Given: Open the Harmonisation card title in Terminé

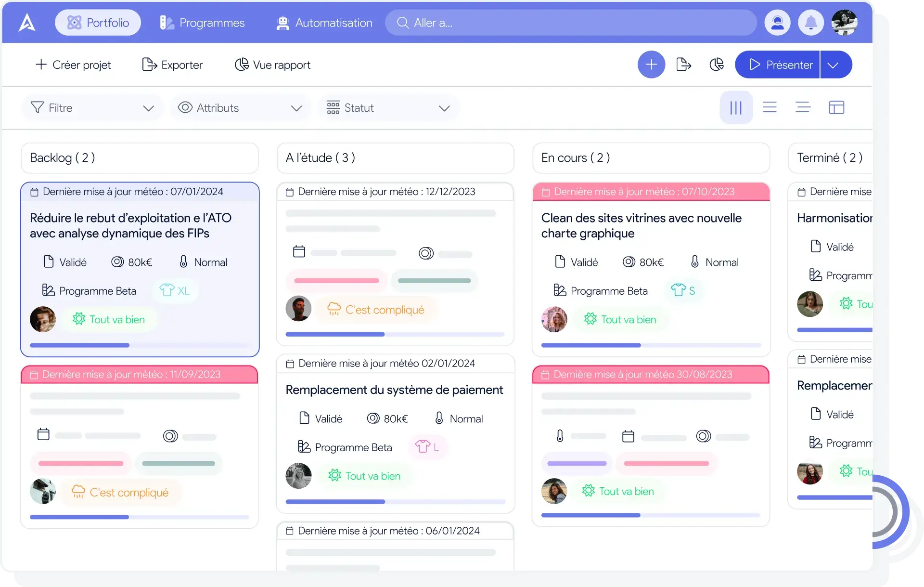Looking at the screenshot, I should 834,218.
